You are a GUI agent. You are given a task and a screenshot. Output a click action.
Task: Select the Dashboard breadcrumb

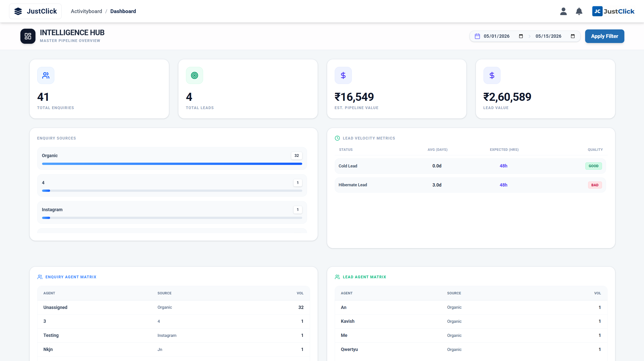pos(123,11)
